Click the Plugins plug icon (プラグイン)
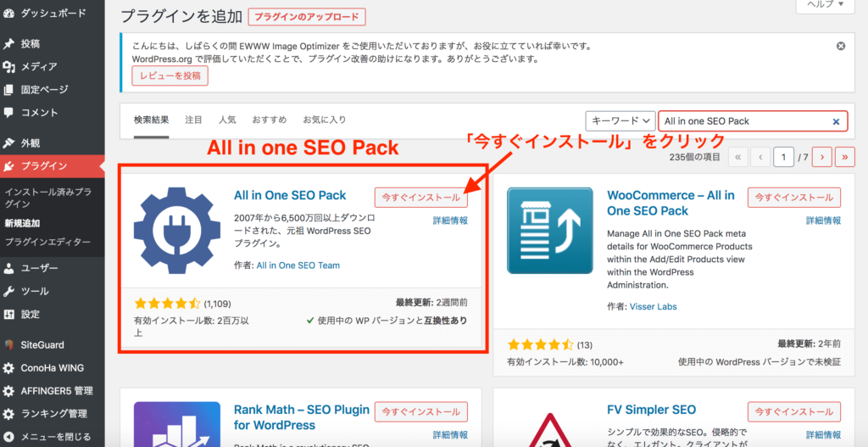This screenshot has width=868, height=447. click(8, 166)
